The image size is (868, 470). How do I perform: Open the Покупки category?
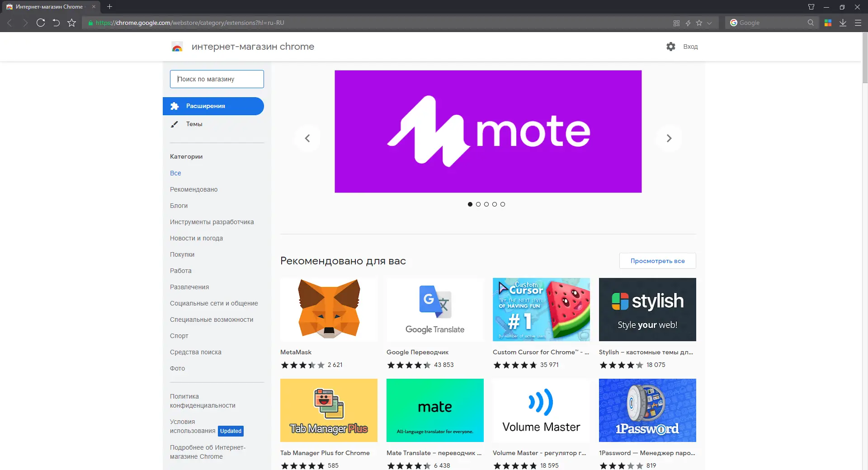pos(182,254)
